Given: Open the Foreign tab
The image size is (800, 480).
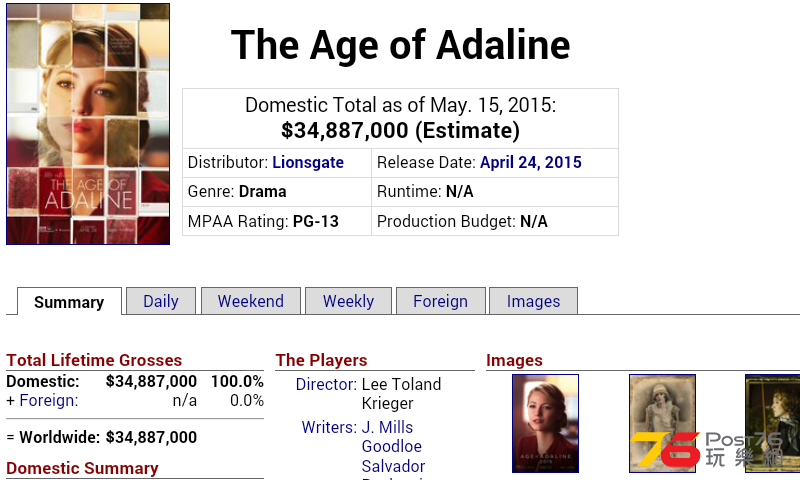Looking at the screenshot, I should tap(440, 301).
